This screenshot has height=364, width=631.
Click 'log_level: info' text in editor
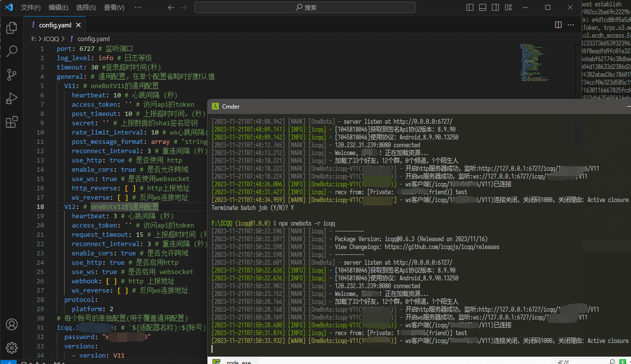pos(85,58)
